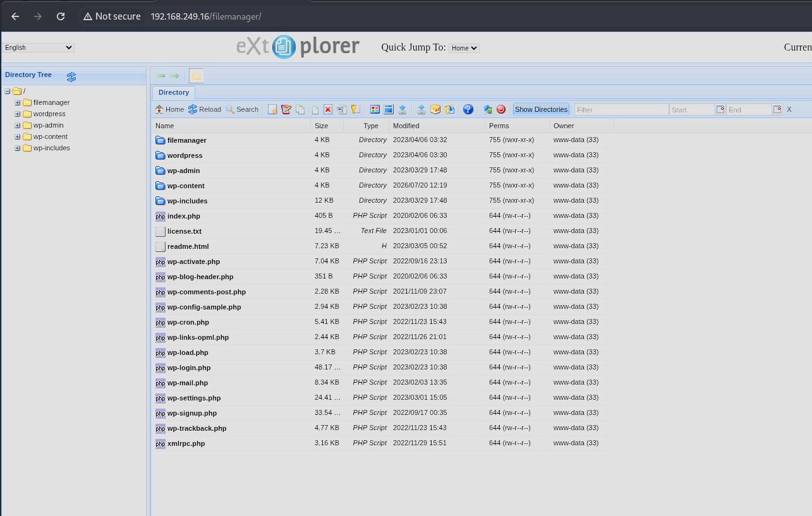Expand the wp-content tree node

tap(18, 136)
